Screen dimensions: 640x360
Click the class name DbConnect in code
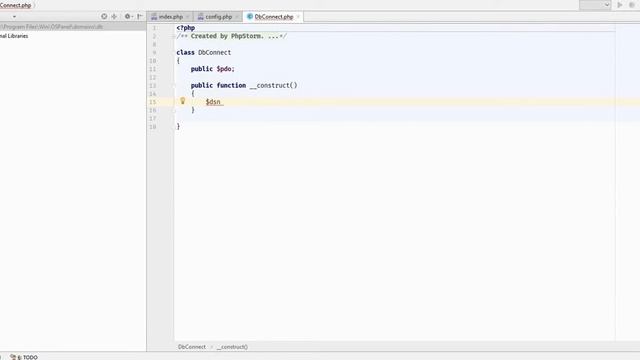click(215, 52)
